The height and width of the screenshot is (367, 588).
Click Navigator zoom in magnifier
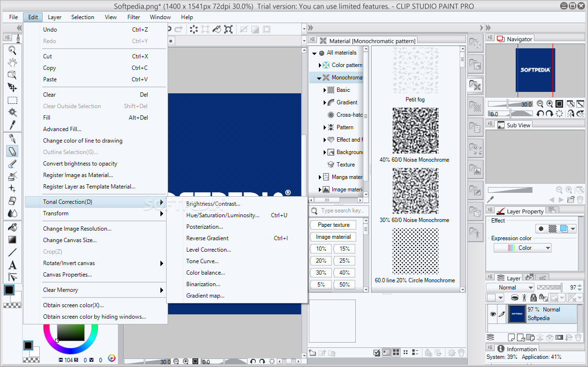[x=550, y=104]
